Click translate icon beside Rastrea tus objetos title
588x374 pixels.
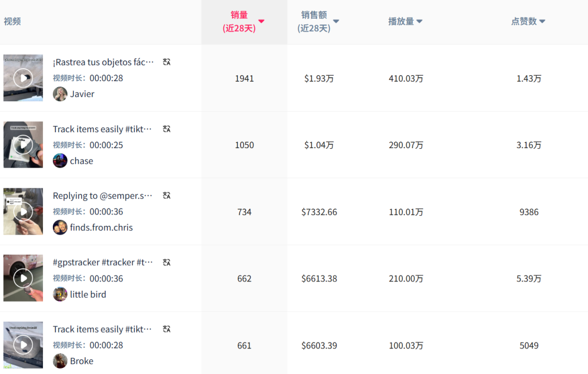pyautogui.click(x=167, y=62)
